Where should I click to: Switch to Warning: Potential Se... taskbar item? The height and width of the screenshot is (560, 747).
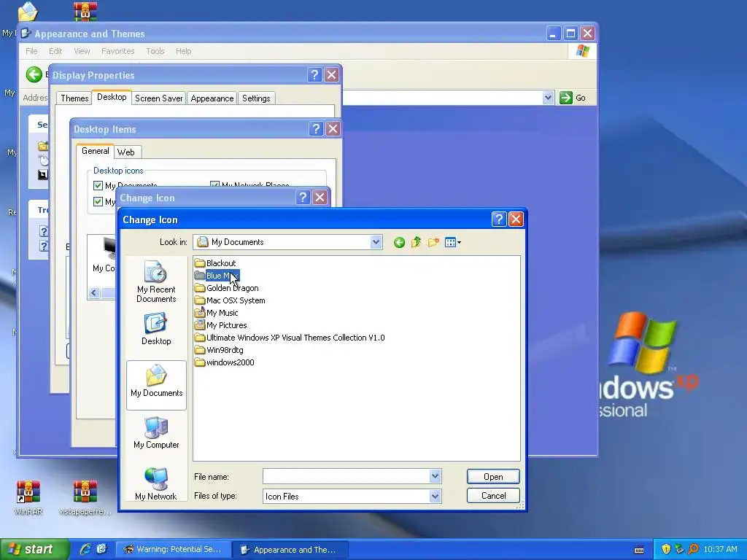point(174,549)
